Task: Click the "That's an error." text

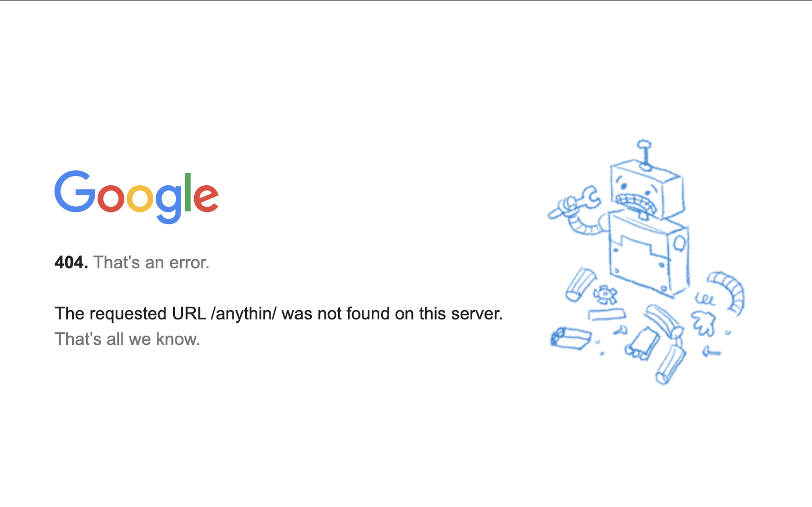Action: point(151,263)
